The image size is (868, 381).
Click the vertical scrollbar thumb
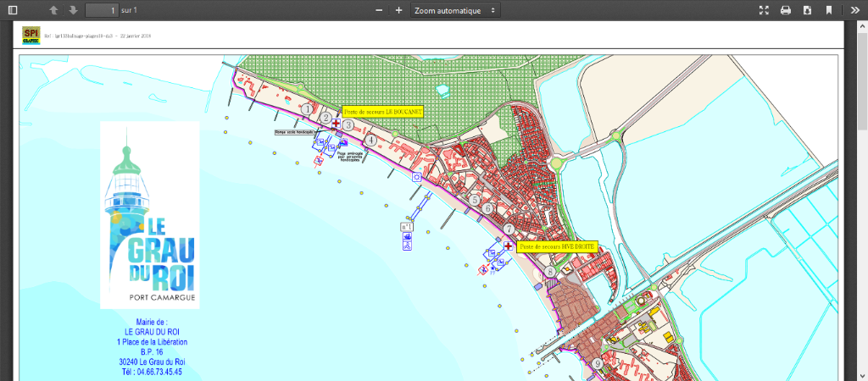[x=862, y=80]
